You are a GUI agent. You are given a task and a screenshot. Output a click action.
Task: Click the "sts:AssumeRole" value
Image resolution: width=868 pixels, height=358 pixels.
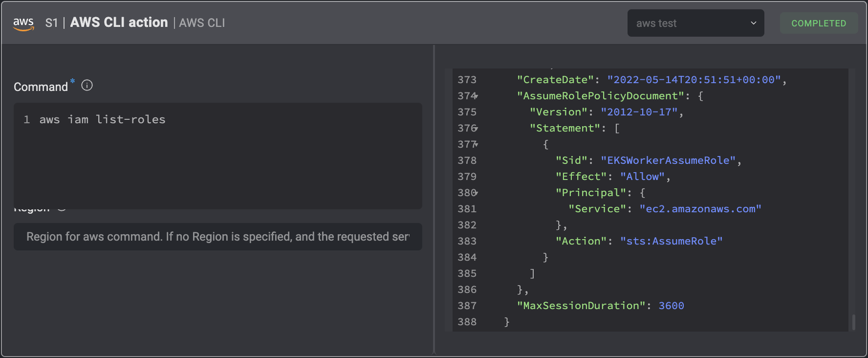click(x=672, y=241)
